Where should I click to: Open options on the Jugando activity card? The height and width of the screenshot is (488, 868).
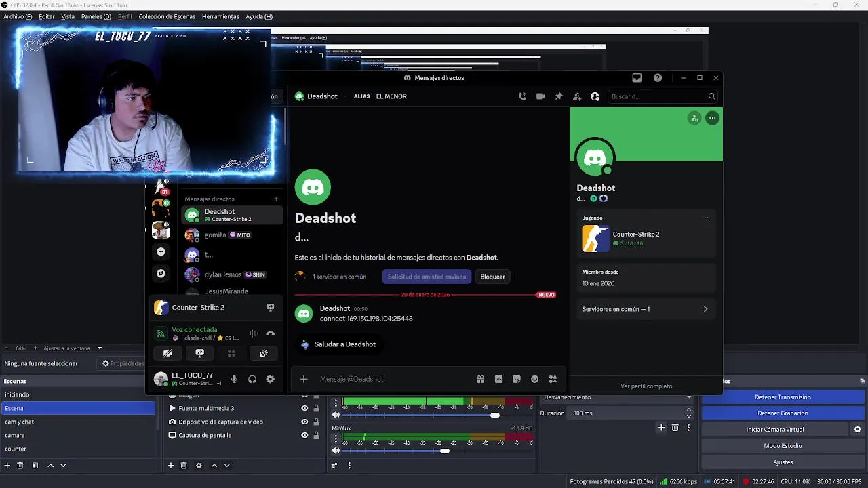click(x=705, y=218)
